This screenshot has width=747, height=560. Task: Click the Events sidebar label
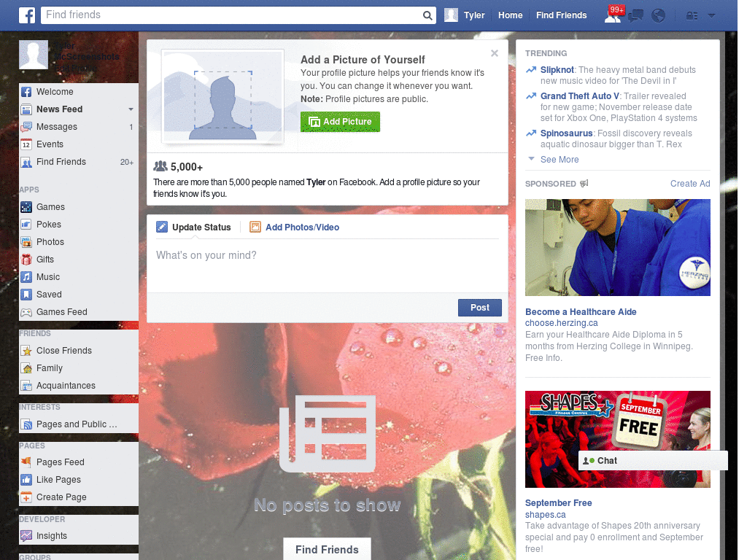tap(50, 144)
